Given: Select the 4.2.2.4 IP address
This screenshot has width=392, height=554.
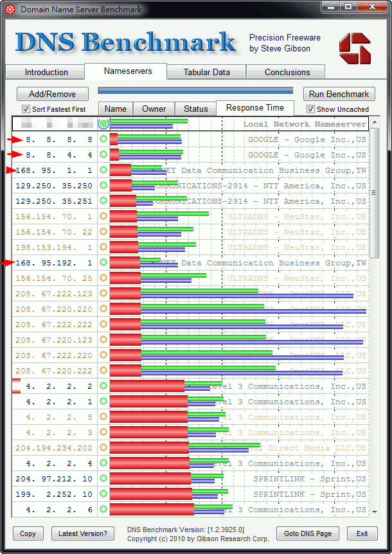Looking at the screenshot, I should pos(58,463).
